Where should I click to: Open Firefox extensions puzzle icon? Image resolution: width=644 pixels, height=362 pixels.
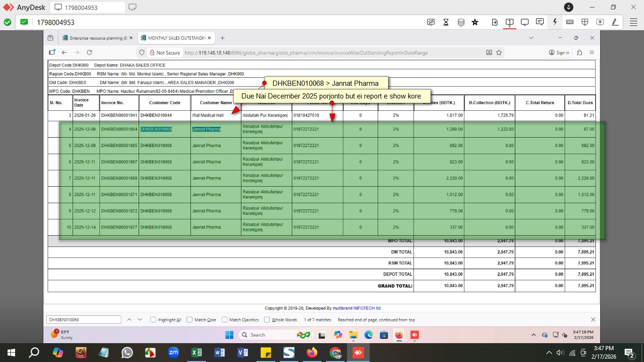tap(579, 52)
